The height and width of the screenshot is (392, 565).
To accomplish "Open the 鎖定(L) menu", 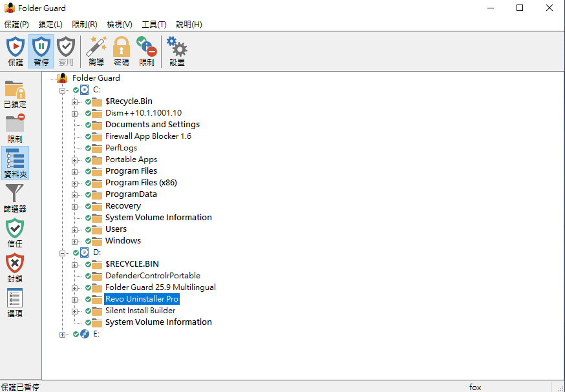I will (50, 25).
